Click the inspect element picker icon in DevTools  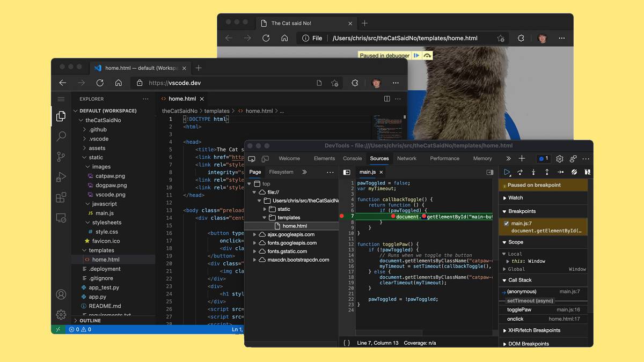252,159
